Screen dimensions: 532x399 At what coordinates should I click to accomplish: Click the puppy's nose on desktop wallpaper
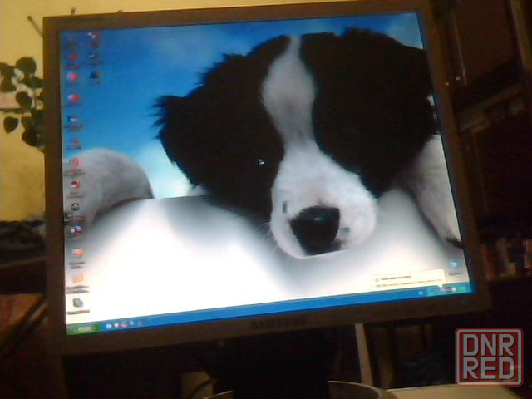[316, 227]
